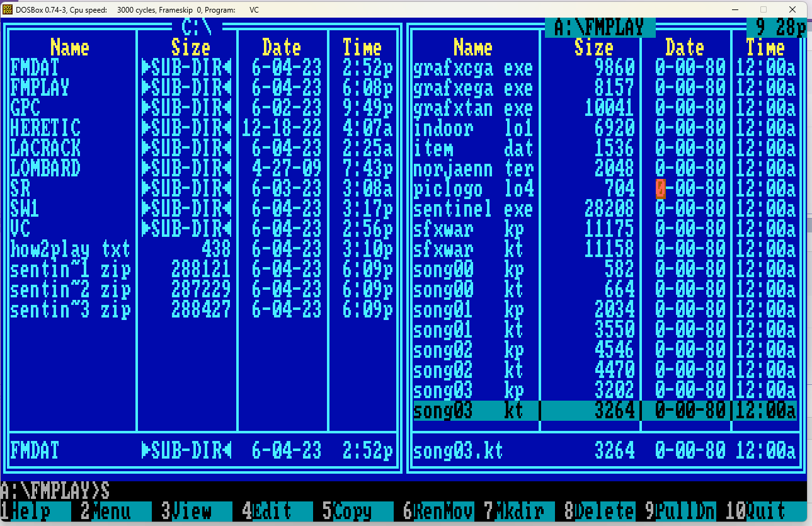Select the piclogo lo4 file
This screenshot has width=812, height=526.
point(605,188)
